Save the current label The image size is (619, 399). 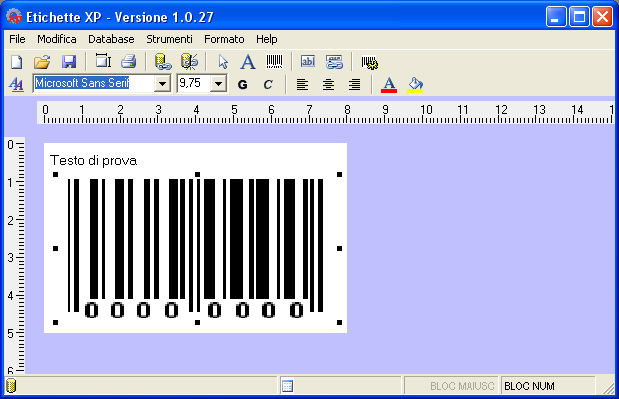click(x=69, y=62)
